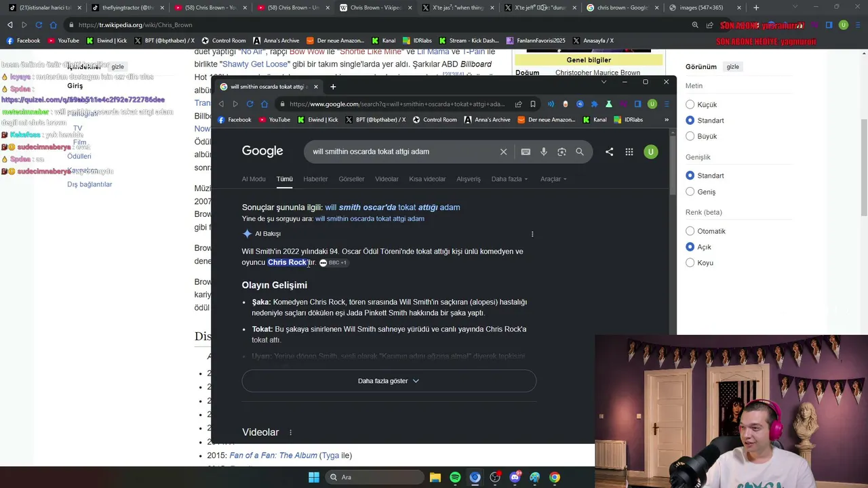
Task: Open the 'Shawty Get Loose' Wikipedia link
Action: tap(254, 64)
